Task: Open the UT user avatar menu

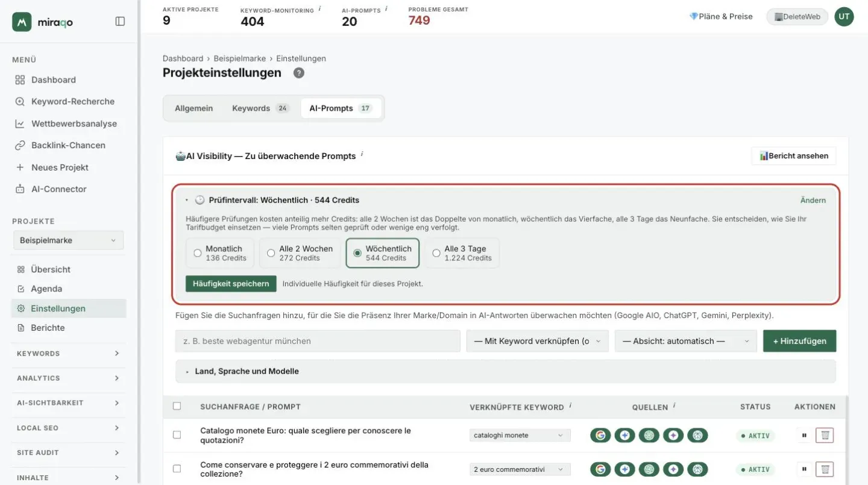Action: [x=844, y=17]
